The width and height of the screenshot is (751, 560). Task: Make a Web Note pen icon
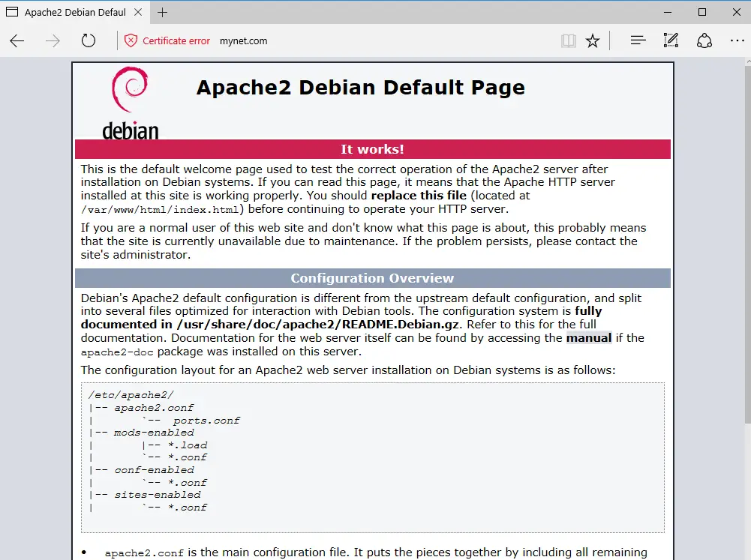click(x=671, y=40)
